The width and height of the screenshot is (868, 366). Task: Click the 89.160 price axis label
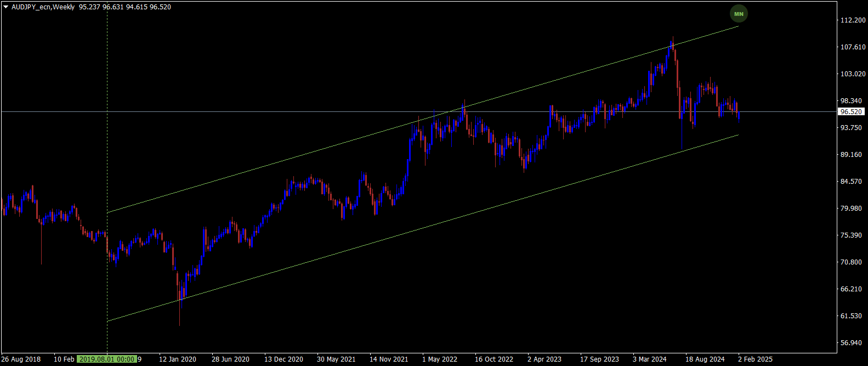852,155
